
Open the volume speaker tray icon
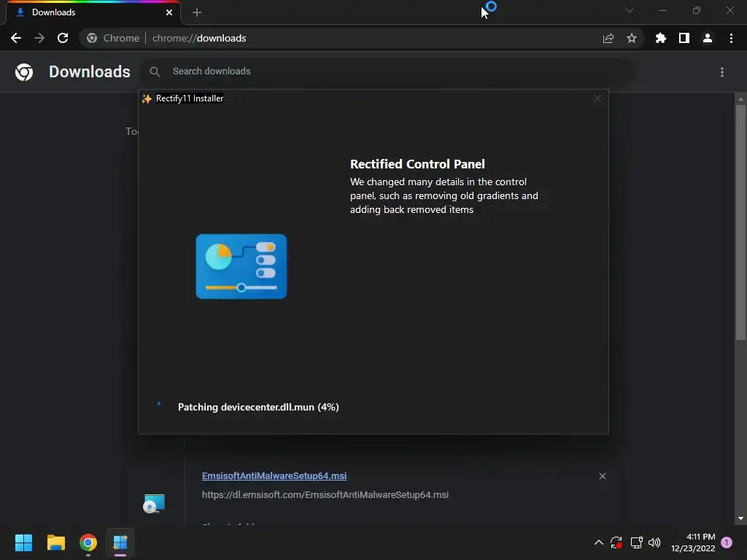[654, 542]
